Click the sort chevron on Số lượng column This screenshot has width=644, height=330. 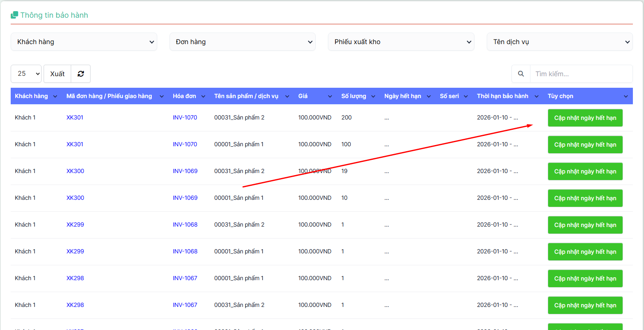[373, 96]
